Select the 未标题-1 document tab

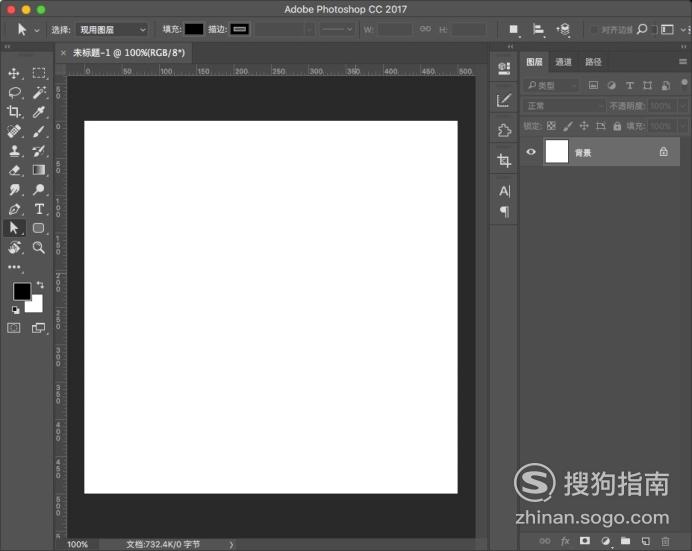(129, 53)
